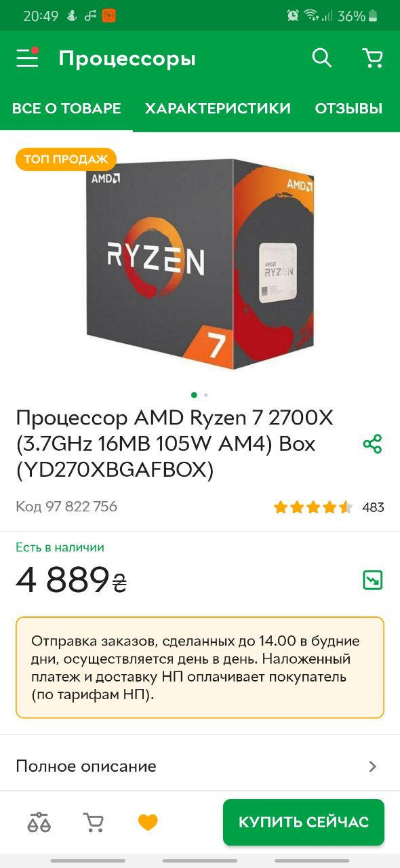Open the Отзывы tab
The image size is (400, 868).
pos(348,108)
